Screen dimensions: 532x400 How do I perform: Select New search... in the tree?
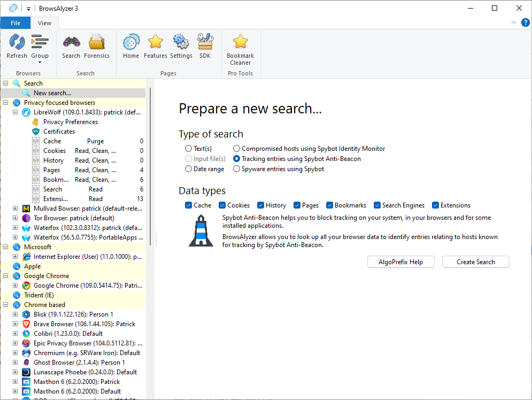pyautogui.click(x=52, y=93)
